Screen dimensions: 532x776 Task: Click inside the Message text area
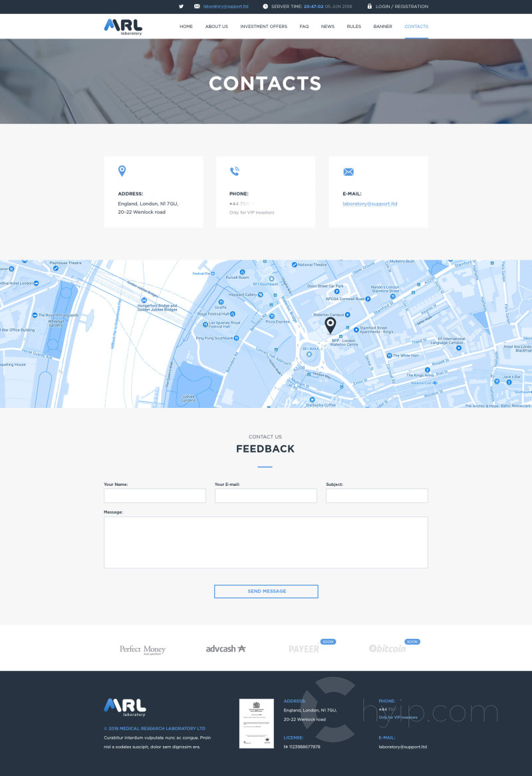click(x=265, y=542)
